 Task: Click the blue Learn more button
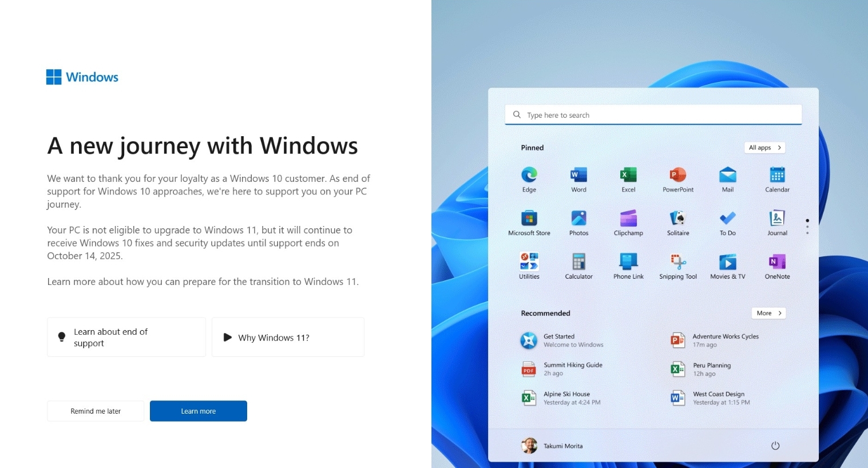pyautogui.click(x=199, y=411)
